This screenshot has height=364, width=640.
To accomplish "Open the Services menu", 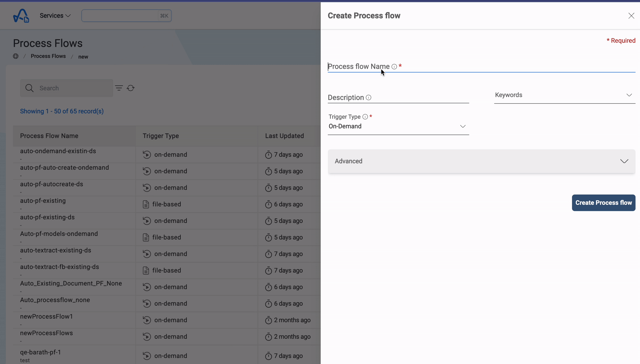I will click(55, 15).
